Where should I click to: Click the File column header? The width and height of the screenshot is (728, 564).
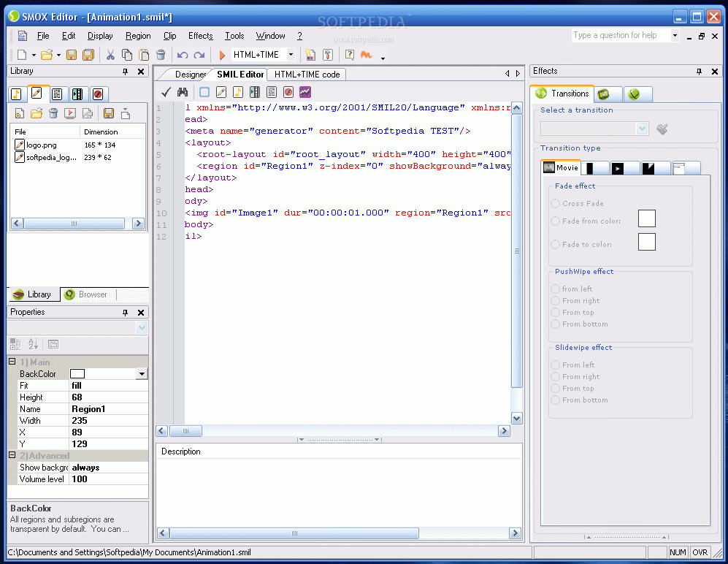click(45, 132)
